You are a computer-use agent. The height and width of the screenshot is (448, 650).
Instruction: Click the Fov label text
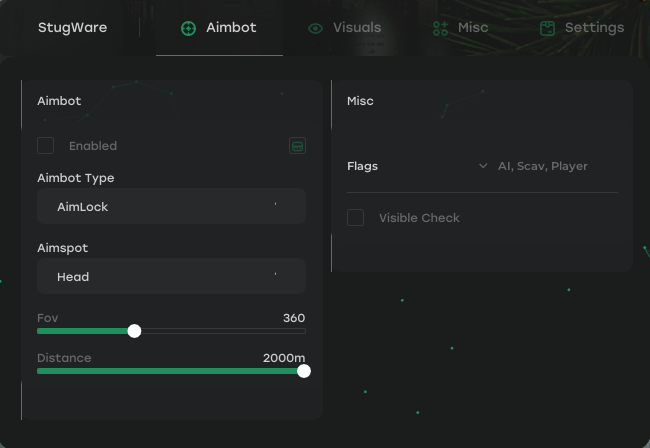tap(48, 318)
